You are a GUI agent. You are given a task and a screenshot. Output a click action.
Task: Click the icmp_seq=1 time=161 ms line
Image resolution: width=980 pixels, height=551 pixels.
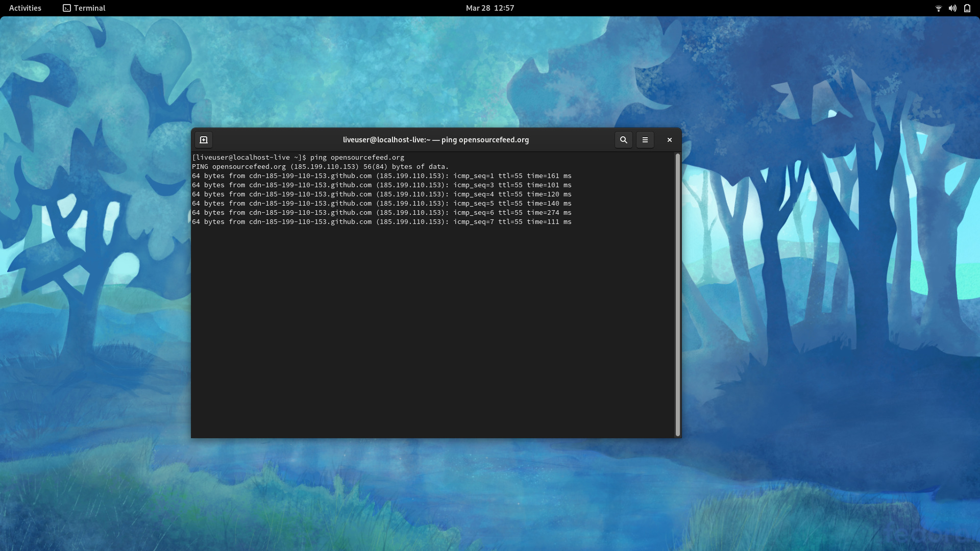382,176
